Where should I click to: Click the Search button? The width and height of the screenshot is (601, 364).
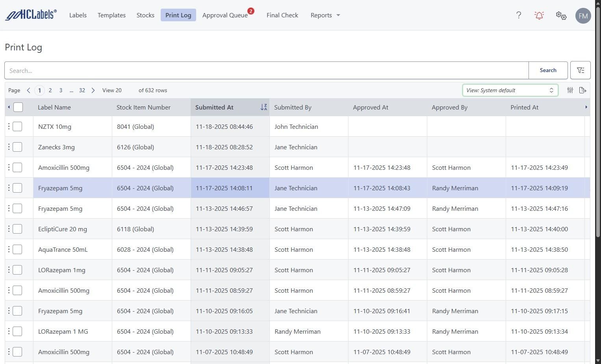tap(547, 71)
